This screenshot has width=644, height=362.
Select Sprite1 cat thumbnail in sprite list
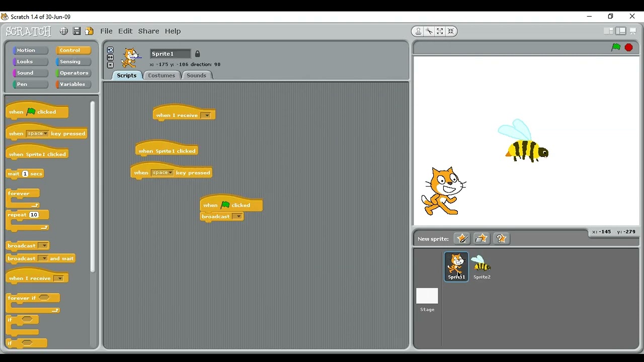point(456,266)
